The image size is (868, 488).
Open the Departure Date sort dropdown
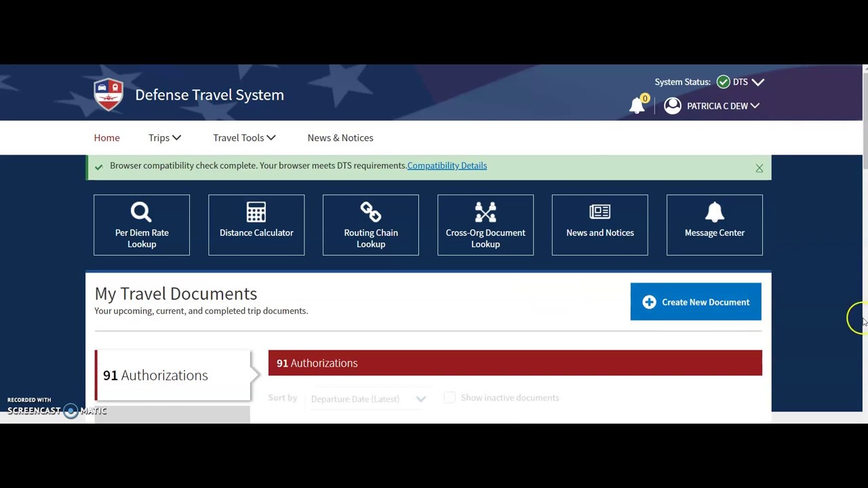click(368, 399)
